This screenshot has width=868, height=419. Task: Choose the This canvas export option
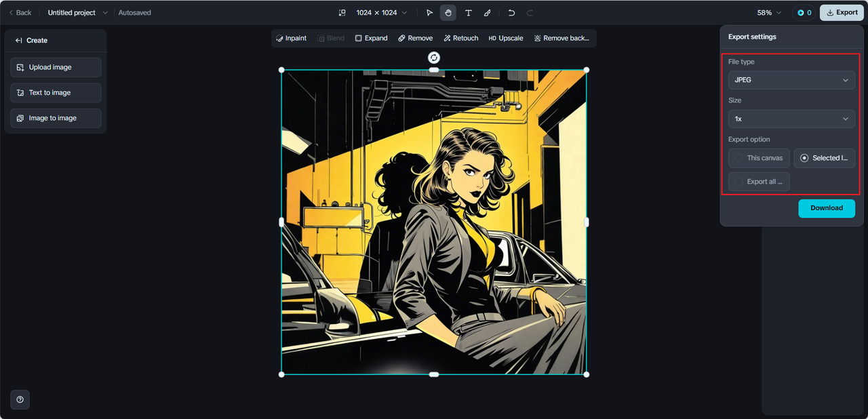(759, 158)
